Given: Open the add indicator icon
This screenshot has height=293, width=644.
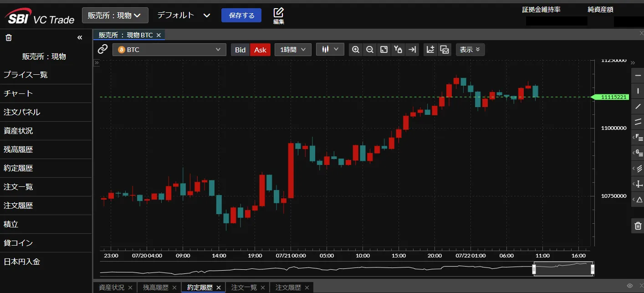Looking at the screenshot, I should (430, 50).
